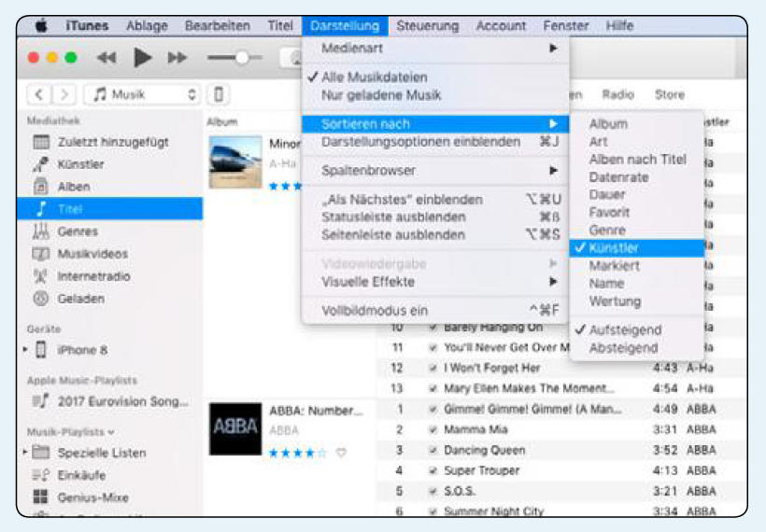
Task: Choose Alle Musikdateien
Action: pyautogui.click(x=435, y=77)
